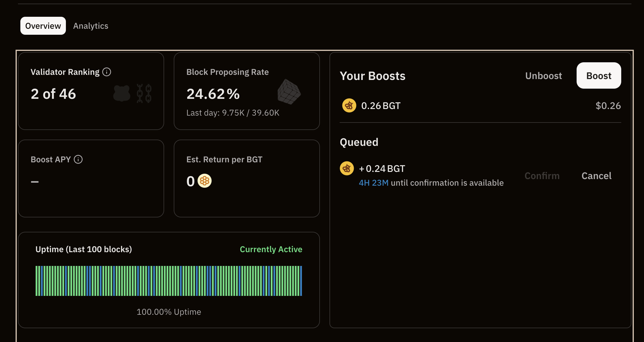Click the BGT coin icon beside 0.26 BGT
644x342 pixels.
click(x=349, y=105)
